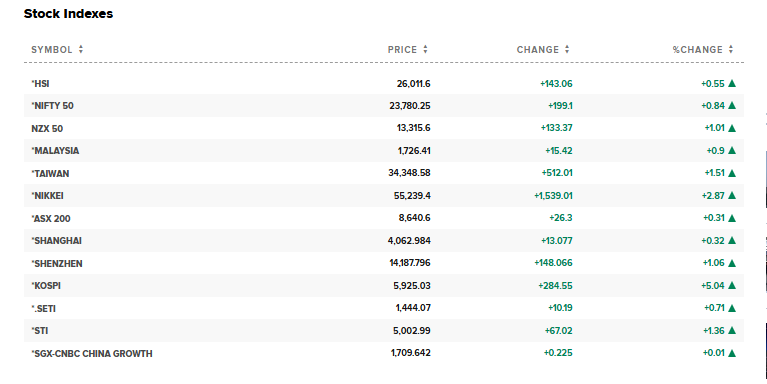Click the KOSPI percent change +5.04
This screenshot has height=384, width=767.
[x=713, y=286]
